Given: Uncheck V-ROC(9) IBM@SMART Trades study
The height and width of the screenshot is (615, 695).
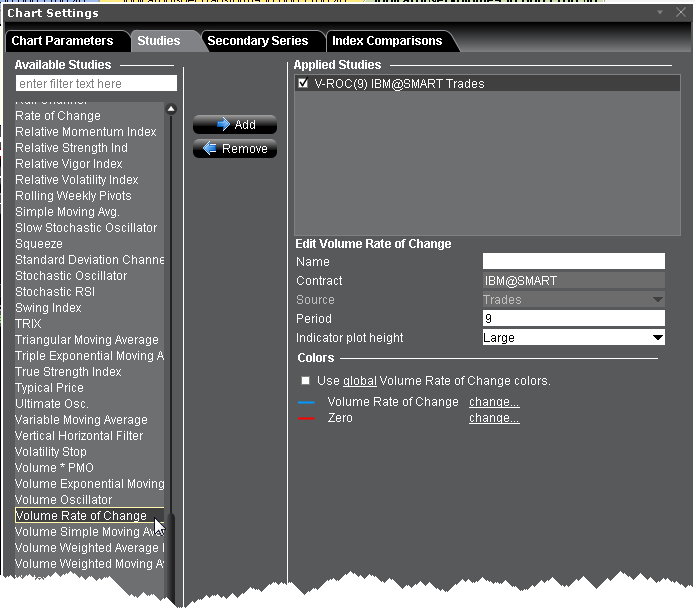Looking at the screenshot, I should click(x=303, y=84).
